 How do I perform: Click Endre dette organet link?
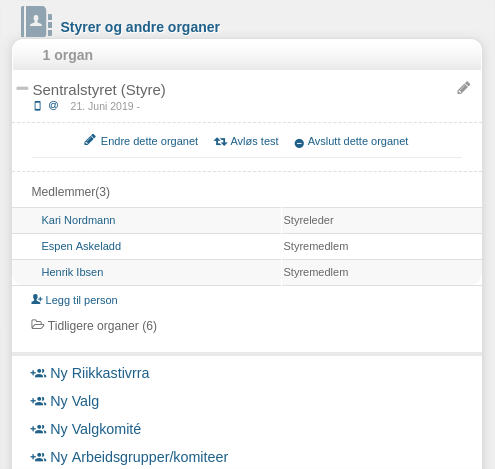[x=149, y=141]
